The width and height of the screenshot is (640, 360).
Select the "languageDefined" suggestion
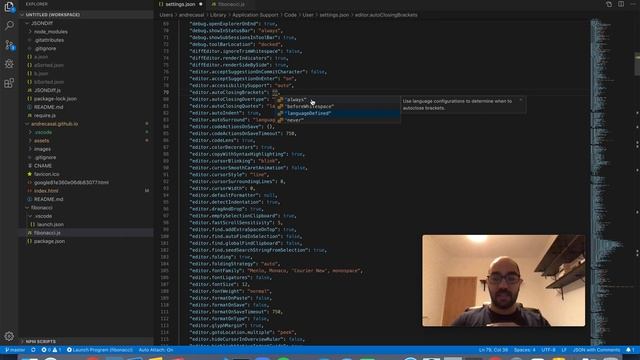click(x=338, y=113)
